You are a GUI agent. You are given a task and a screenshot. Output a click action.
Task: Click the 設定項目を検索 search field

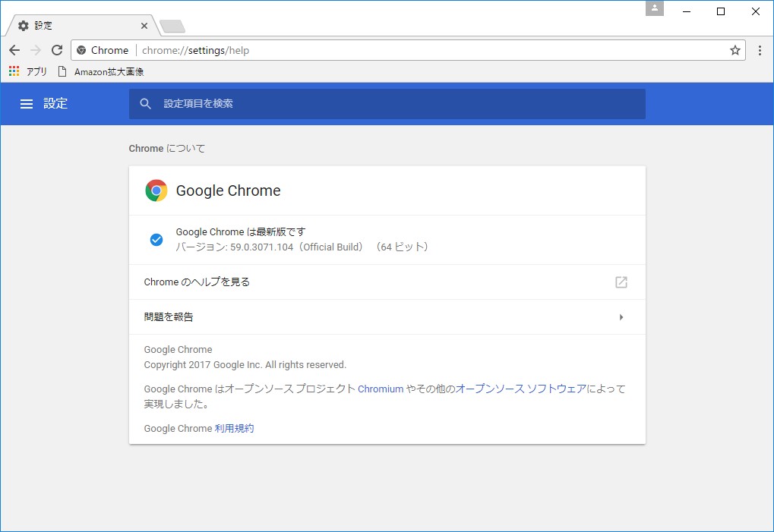click(x=304, y=103)
